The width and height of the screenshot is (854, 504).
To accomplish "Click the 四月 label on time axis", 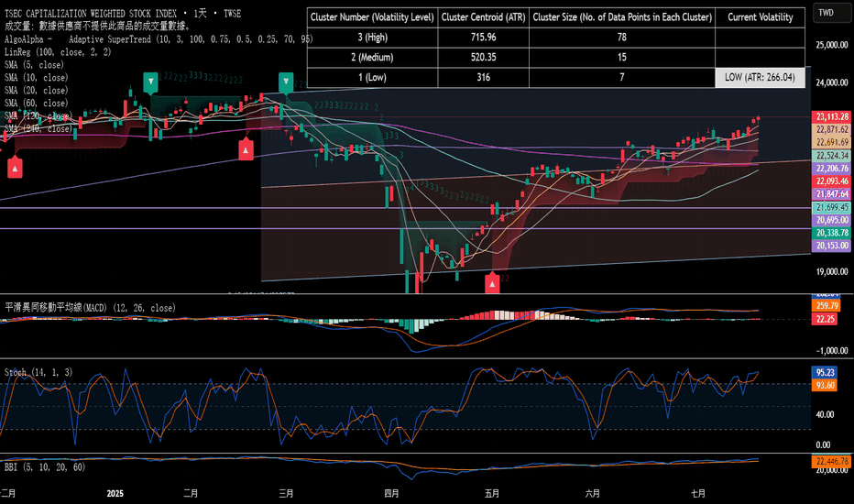I will 391,493.
